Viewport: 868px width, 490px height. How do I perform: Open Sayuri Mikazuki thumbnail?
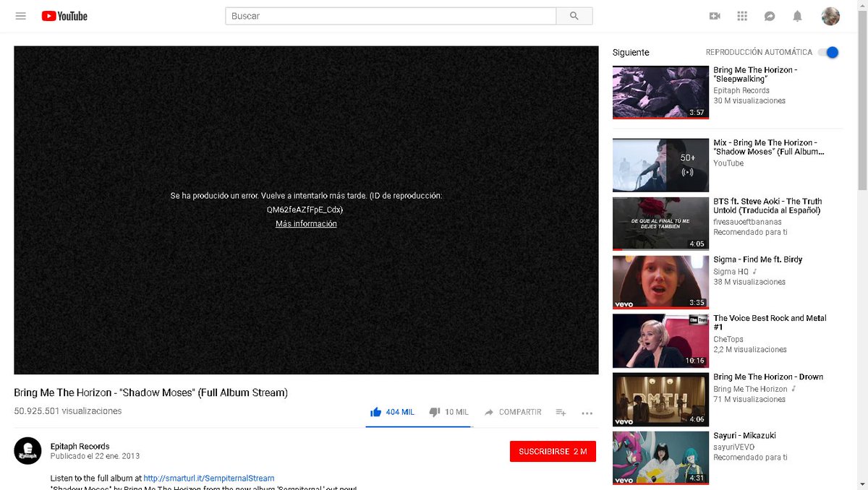coord(660,457)
